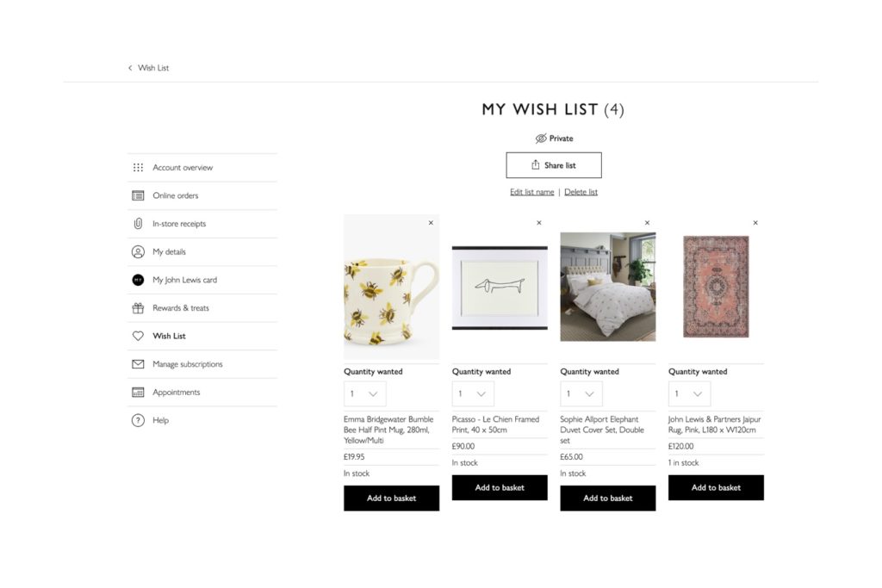Select the Wish List heart icon
The width and height of the screenshot is (882, 588).
click(138, 336)
